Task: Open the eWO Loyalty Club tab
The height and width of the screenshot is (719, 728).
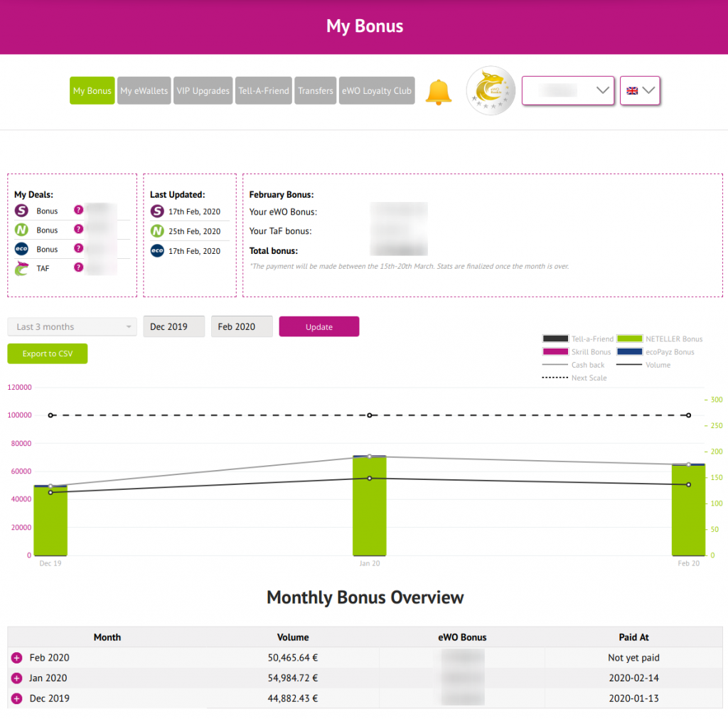Action: (x=377, y=90)
